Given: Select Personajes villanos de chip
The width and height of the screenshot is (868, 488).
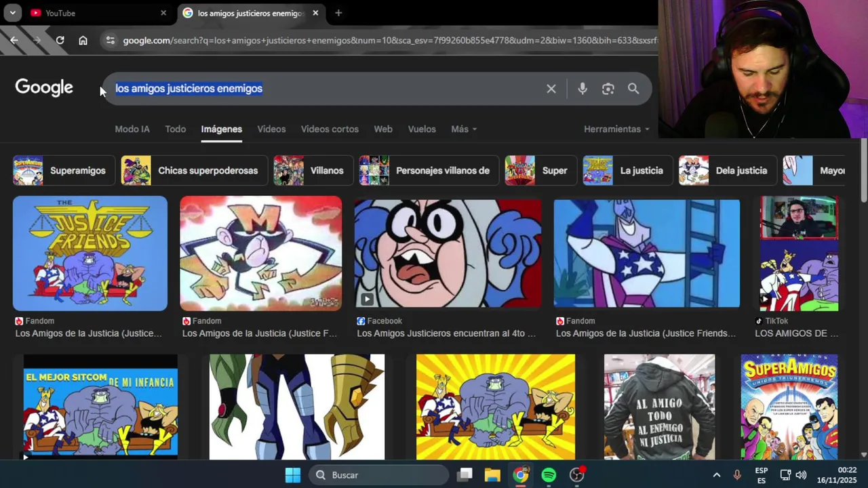Looking at the screenshot, I should click(x=429, y=171).
